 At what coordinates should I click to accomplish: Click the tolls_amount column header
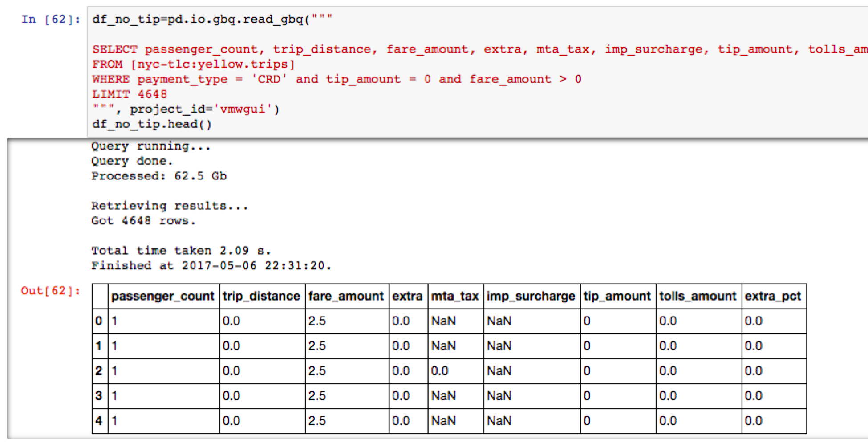698,296
